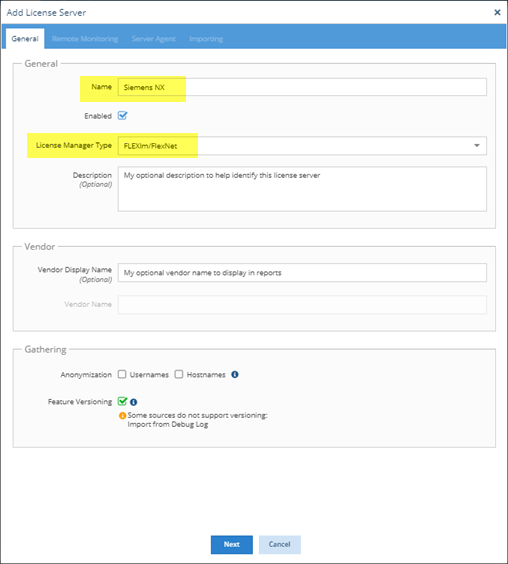This screenshot has height=564, width=508.
Task: Click the orange versioning warning icon
Action: [122, 415]
